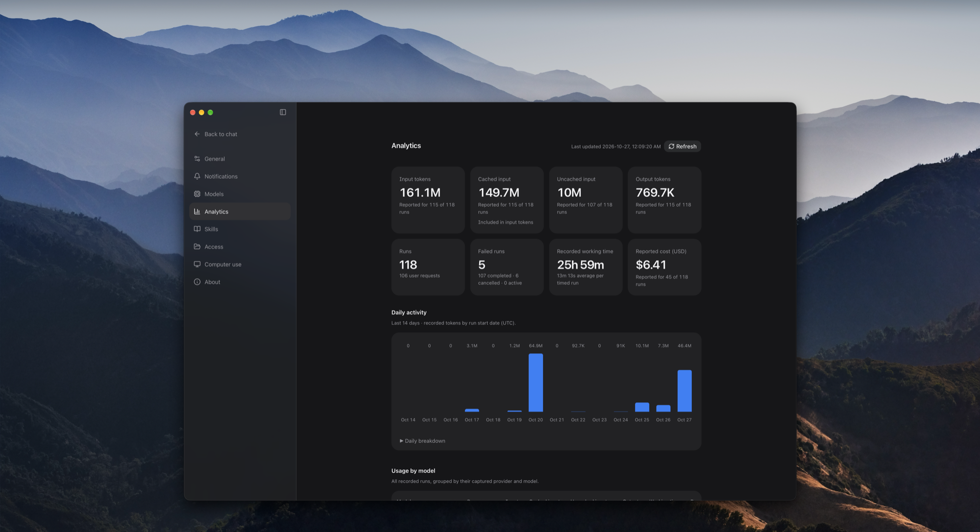The width and height of the screenshot is (980, 532).
Task: Click the Oct 20 bar in chart
Action: (536, 383)
